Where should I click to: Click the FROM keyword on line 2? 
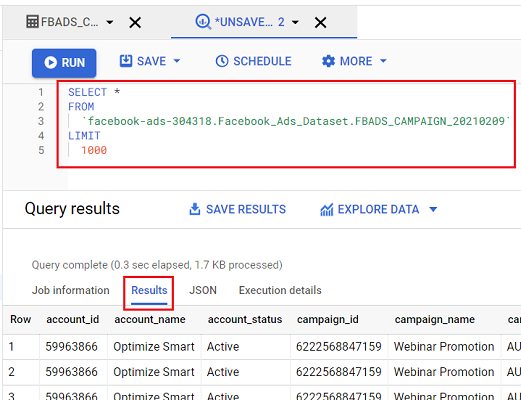point(81,107)
